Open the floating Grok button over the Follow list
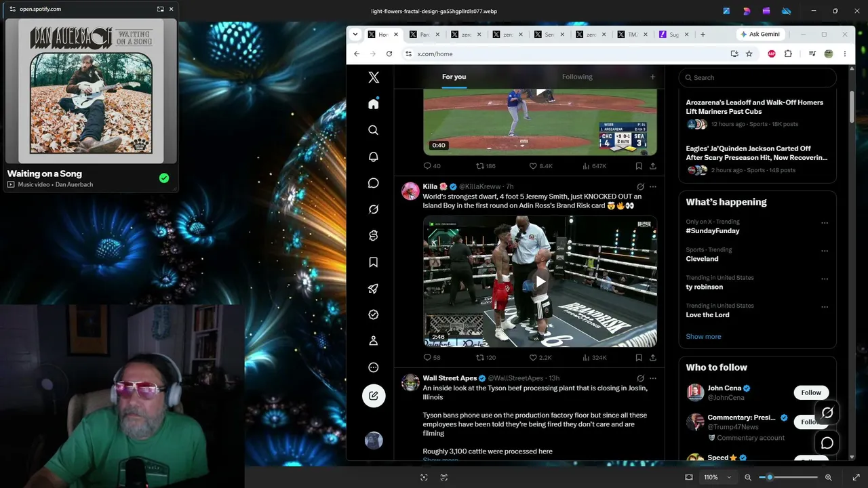 tap(827, 413)
